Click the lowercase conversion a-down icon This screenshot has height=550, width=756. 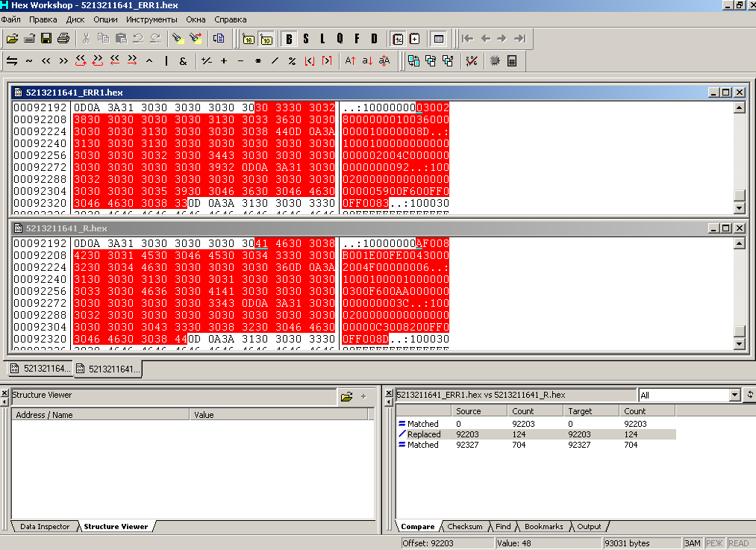click(x=367, y=60)
